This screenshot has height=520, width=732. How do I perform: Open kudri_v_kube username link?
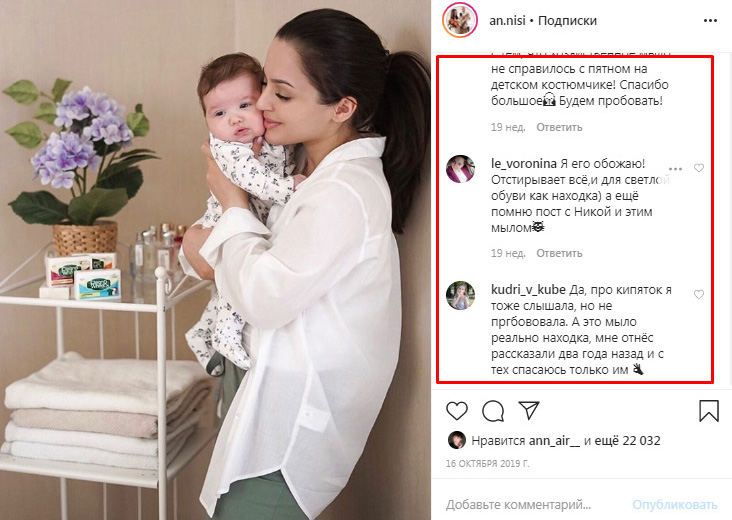528,290
